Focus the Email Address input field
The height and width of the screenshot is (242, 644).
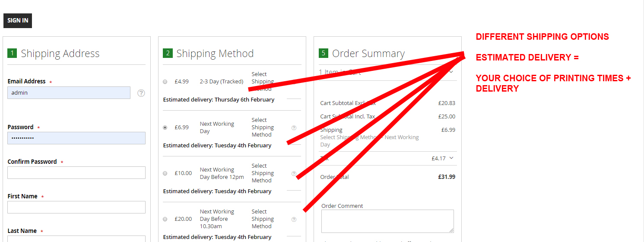[69, 92]
